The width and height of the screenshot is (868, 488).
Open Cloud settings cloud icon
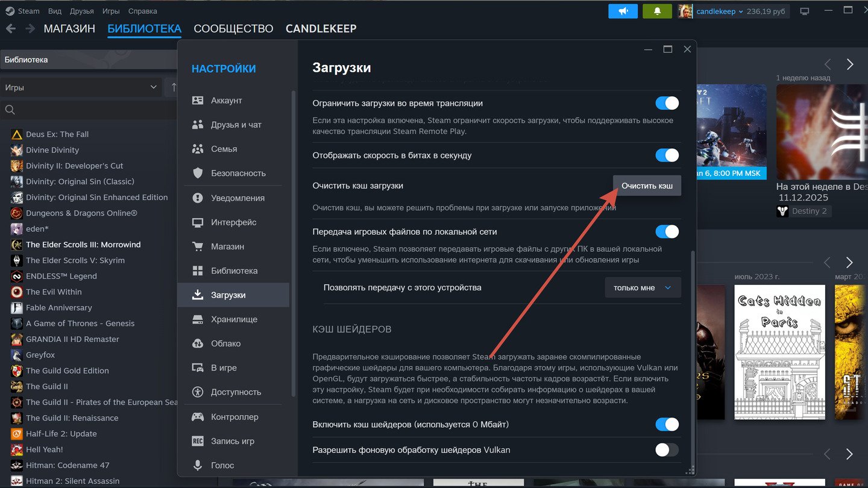point(198,343)
